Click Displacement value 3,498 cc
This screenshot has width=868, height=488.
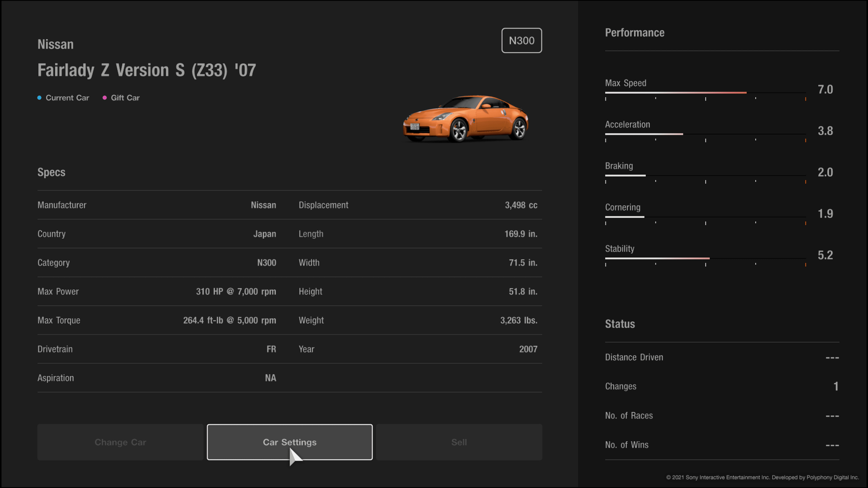pyautogui.click(x=521, y=205)
